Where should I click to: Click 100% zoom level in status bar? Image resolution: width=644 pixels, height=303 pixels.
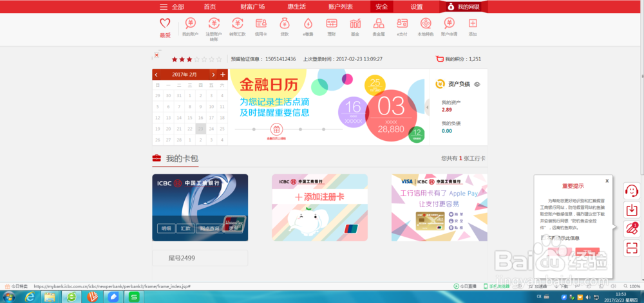coord(632,286)
